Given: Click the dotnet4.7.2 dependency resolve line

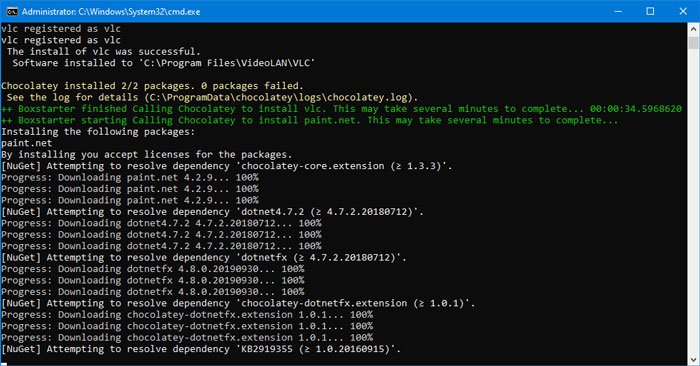Looking at the screenshot, I should 212,212.
